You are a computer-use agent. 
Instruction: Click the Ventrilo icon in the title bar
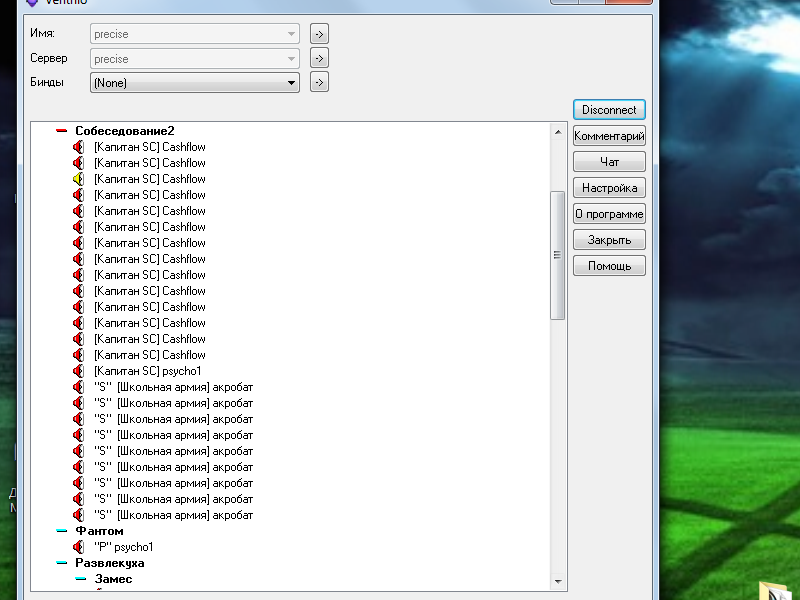click(x=32, y=3)
